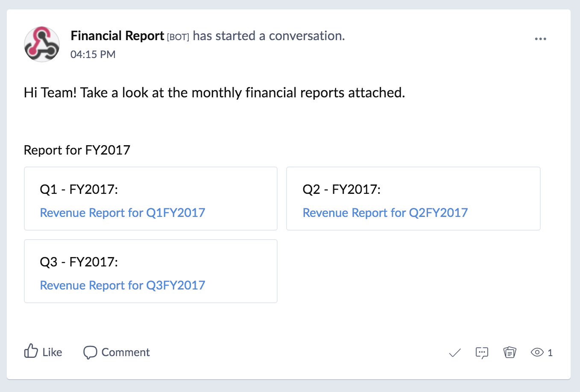580x392 pixels.
Task: Open Revenue Report for Q3FY2017 link
Action: pyautogui.click(x=123, y=285)
